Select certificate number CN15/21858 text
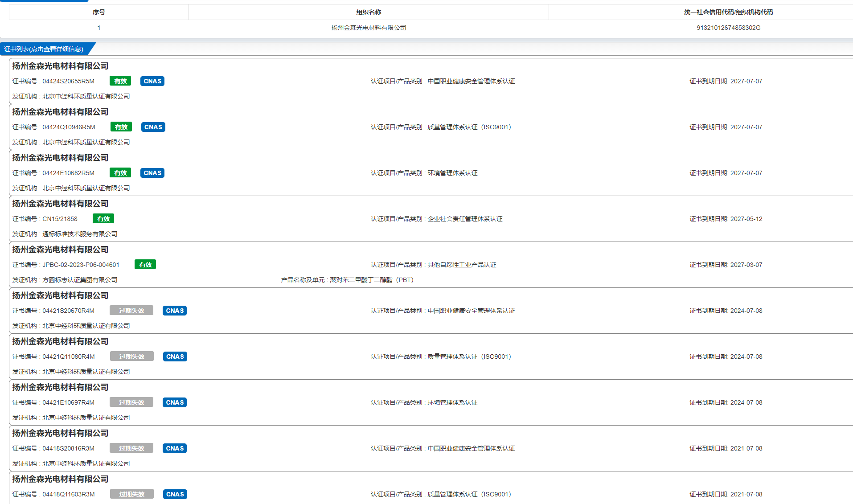The image size is (853, 504). 60,219
